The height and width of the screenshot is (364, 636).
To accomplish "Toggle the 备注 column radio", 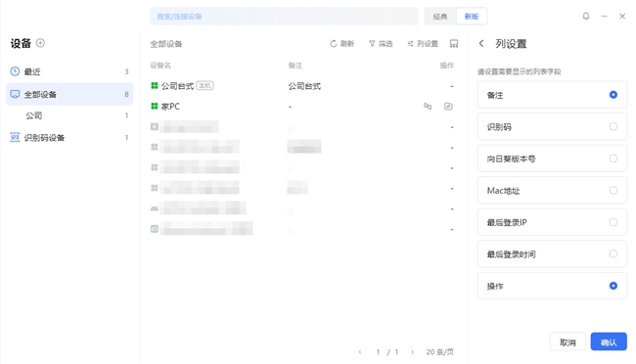I will click(613, 95).
